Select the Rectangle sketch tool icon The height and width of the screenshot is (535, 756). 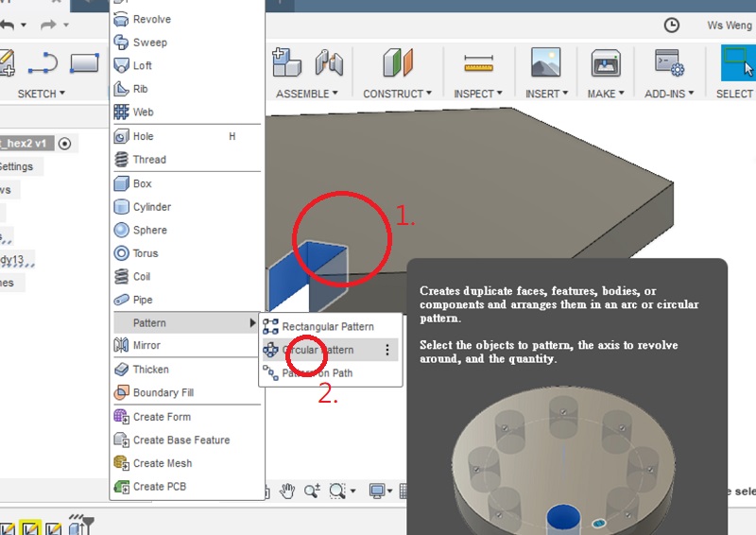tap(84, 63)
